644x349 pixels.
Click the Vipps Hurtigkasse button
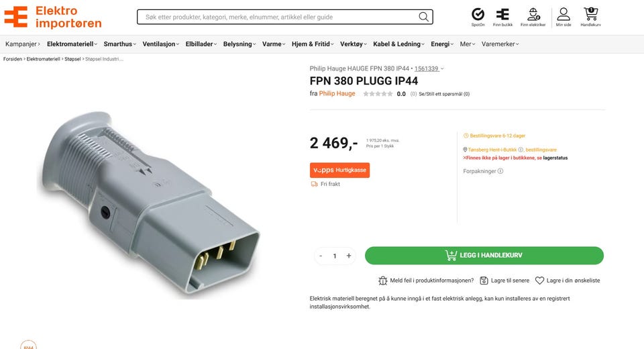[339, 170]
